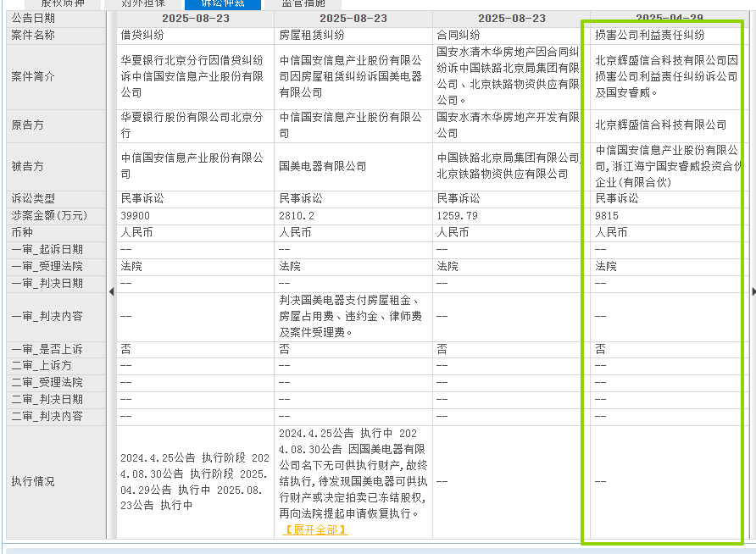This screenshot has height=554, width=756.
Task: Click the 二审_受理法院 row header
Action: (56, 383)
